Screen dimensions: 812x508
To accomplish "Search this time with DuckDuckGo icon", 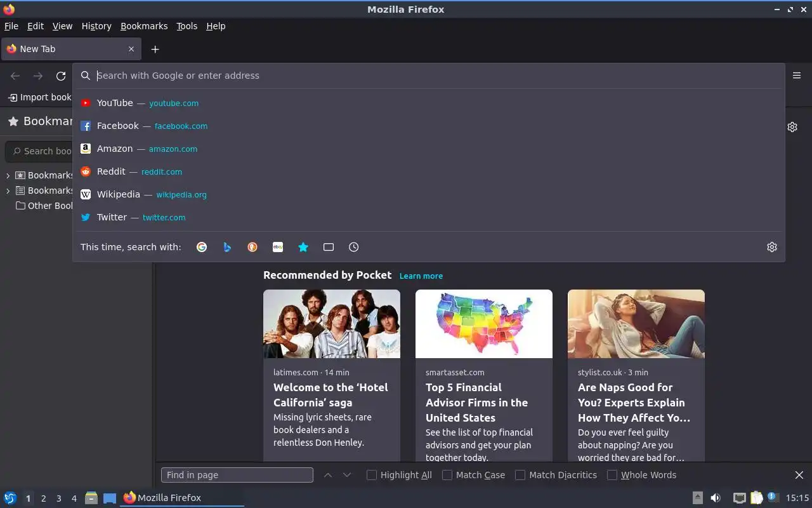I will [252, 247].
